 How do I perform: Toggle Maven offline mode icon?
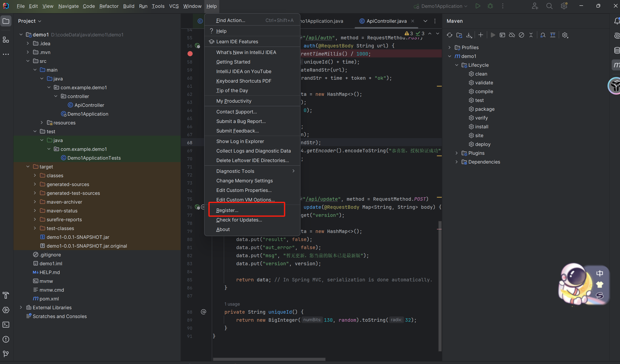coord(512,35)
